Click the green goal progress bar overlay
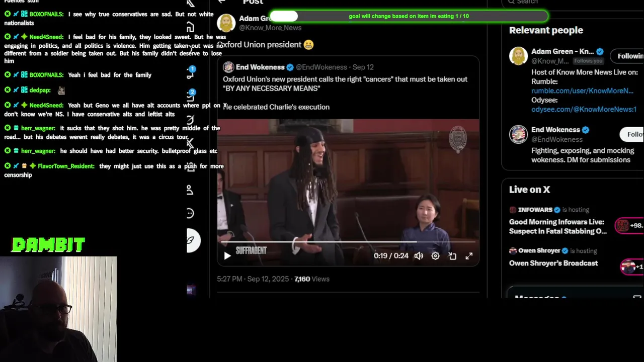This screenshot has width=644, height=362. coord(409,16)
